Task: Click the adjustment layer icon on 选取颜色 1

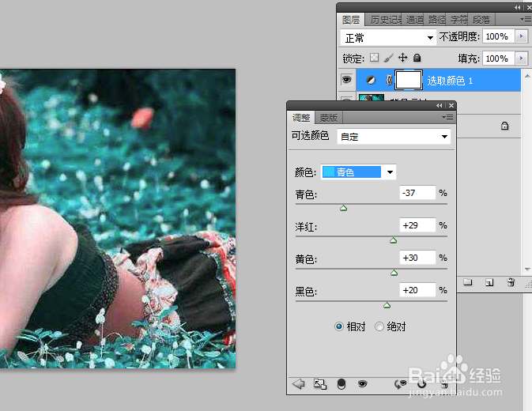Action: pyautogui.click(x=371, y=81)
